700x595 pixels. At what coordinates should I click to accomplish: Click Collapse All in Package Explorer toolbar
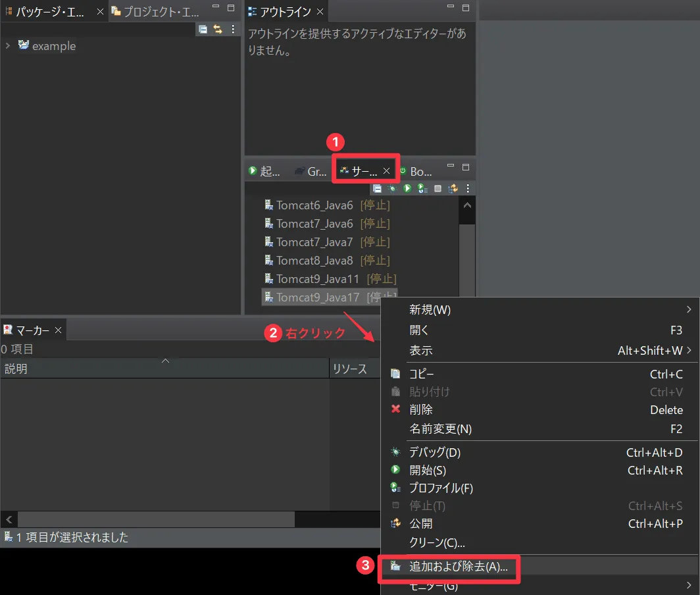tap(203, 30)
